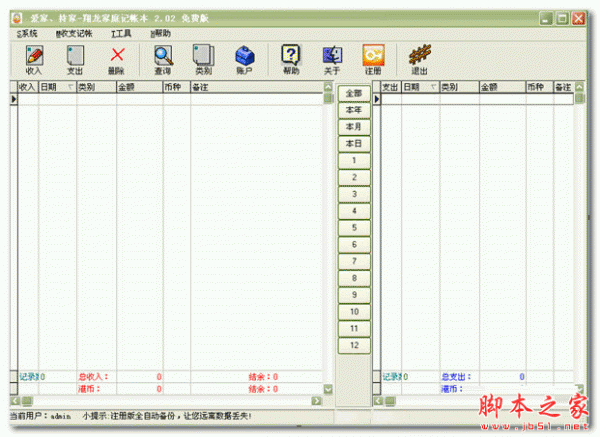Viewport: 600px width, 437px height.
Task: Click the 支出 (expense) toolbar icon
Action: pyautogui.click(x=75, y=60)
